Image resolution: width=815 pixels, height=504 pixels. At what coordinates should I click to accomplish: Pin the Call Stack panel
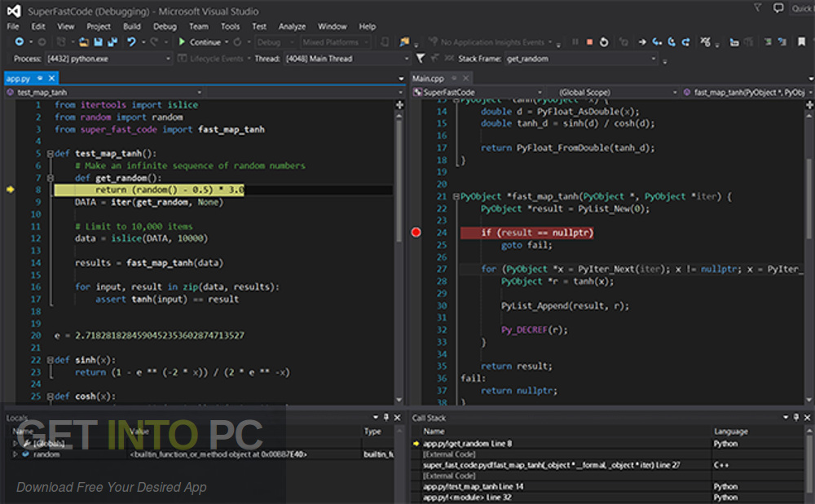coord(795,418)
